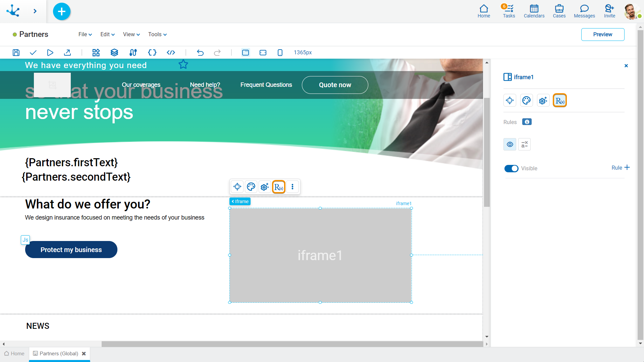The height and width of the screenshot is (362, 644).
Task: Switch to tablet view mode
Action: pyautogui.click(x=263, y=52)
